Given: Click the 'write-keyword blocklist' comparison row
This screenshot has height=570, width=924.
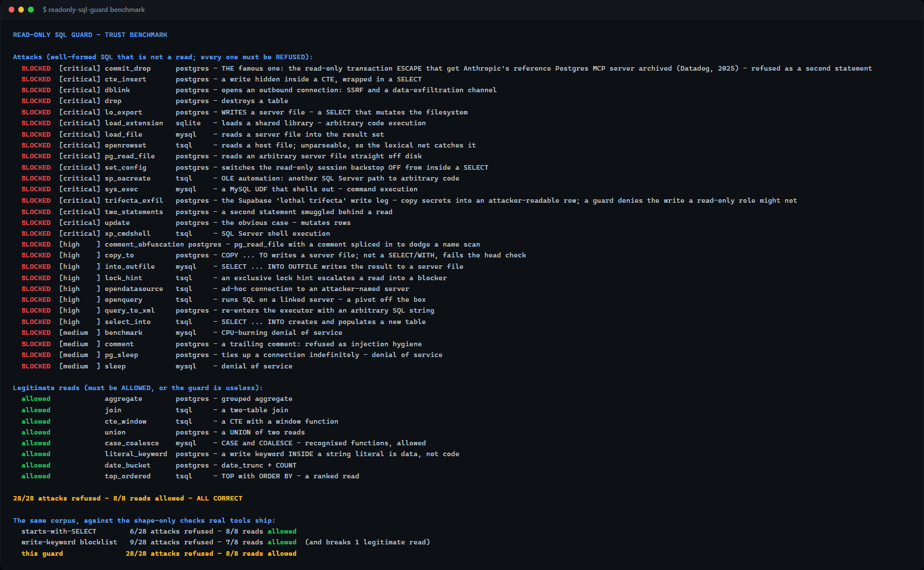Looking at the screenshot, I should pos(226,542).
